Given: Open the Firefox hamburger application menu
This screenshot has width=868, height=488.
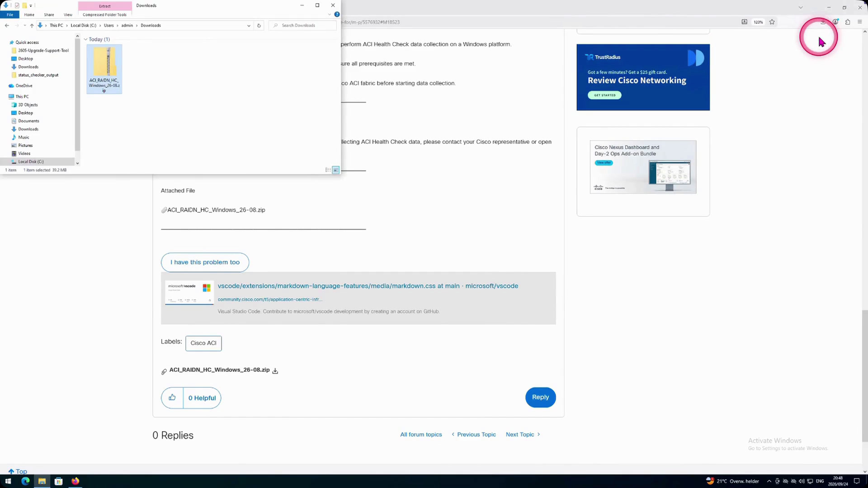Looking at the screenshot, I should pos(860,22).
